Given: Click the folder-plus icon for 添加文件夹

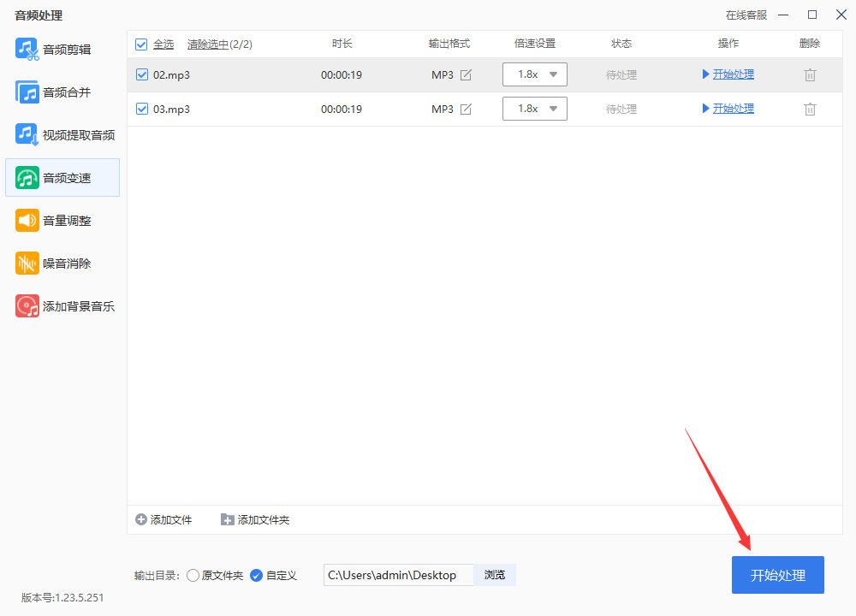Looking at the screenshot, I should (x=227, y=519).
